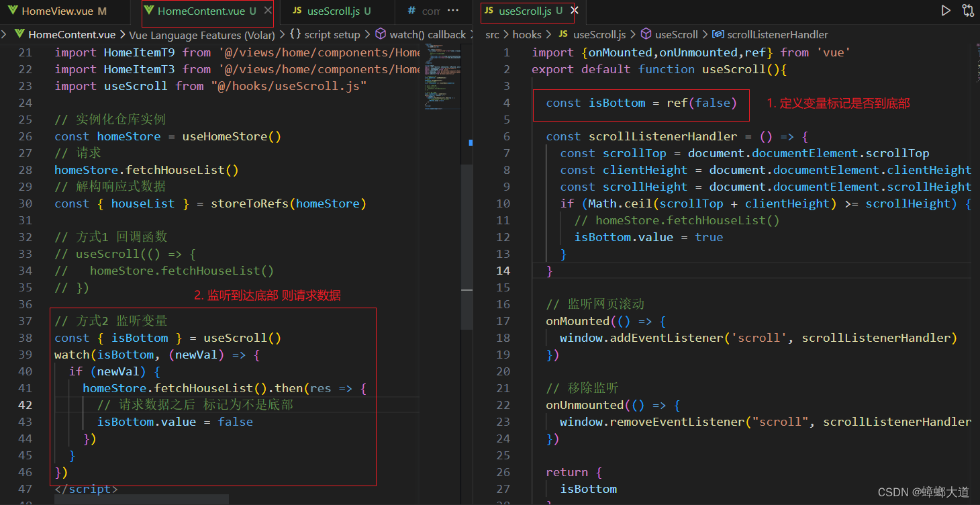Click 'isBottom.value = false' in HomeContent.vue
The height and width of the screenshot is (505, 980).
click(175, 422)
